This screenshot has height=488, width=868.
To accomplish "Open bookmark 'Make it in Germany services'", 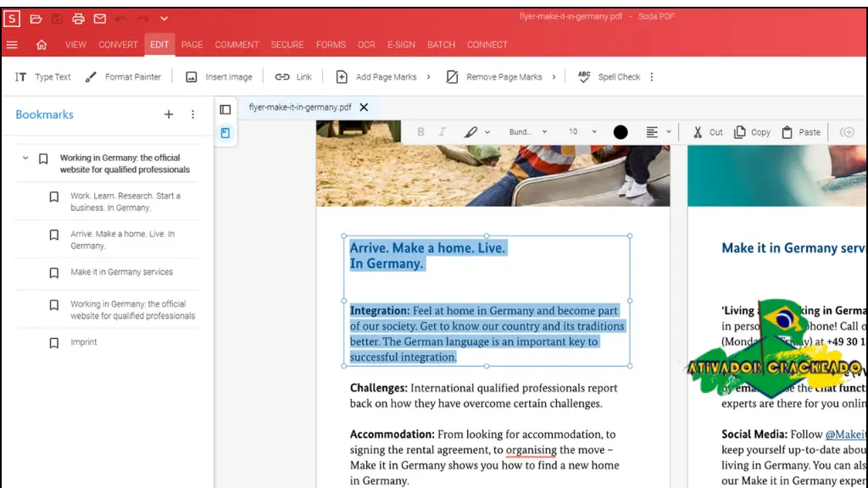I will (x=121, y=272).
